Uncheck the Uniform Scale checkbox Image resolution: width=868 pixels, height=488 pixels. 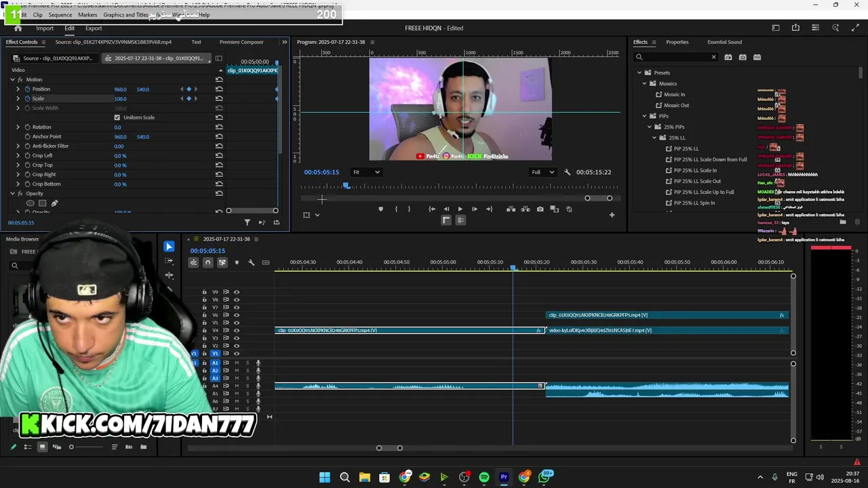pos(117,117)
